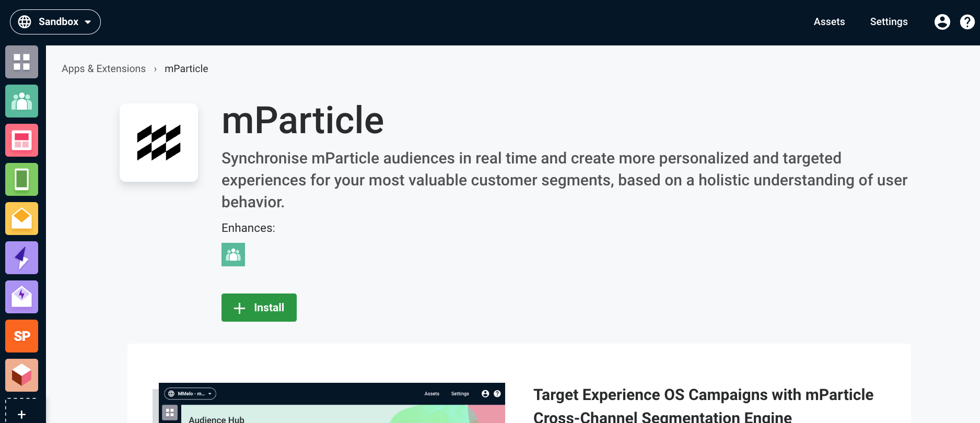
Task: Click the Audience Hub icon under Enhances
Action: [233, 255]
